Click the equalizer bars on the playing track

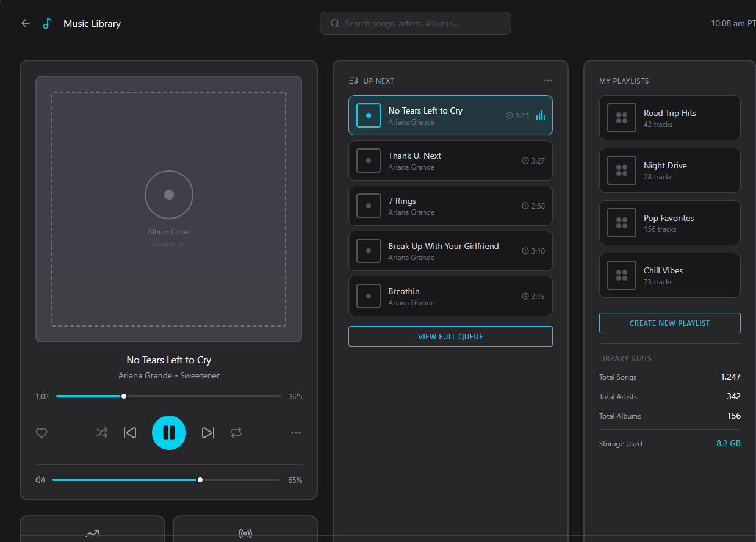[541, 115]
